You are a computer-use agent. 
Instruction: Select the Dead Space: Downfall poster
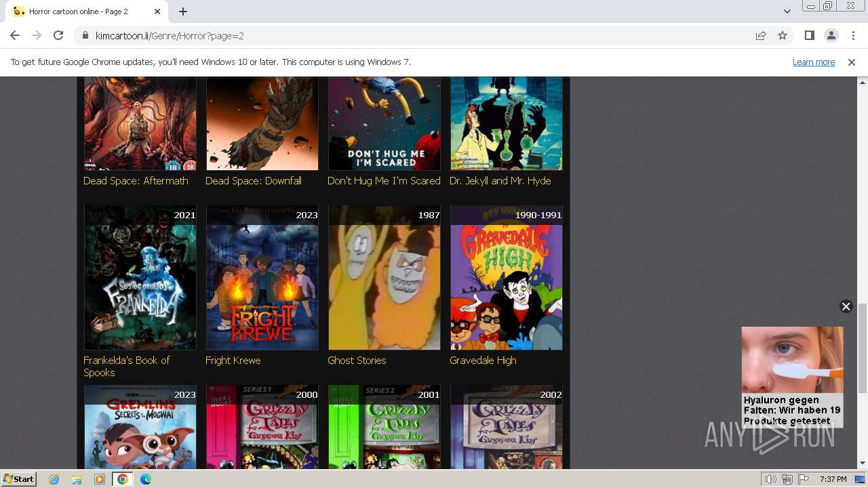pyautogui.click(x=262, y=123)
